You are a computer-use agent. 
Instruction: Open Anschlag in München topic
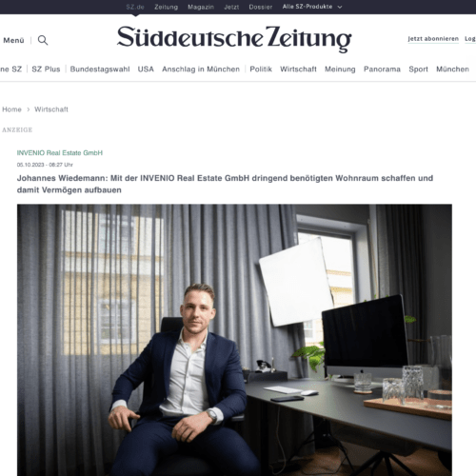coord(201,69)
